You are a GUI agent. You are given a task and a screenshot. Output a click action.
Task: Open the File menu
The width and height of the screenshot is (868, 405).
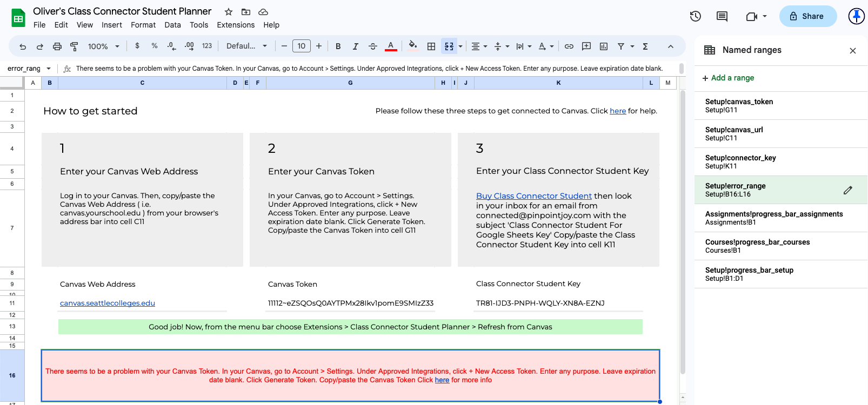click(x=39, y=25)
